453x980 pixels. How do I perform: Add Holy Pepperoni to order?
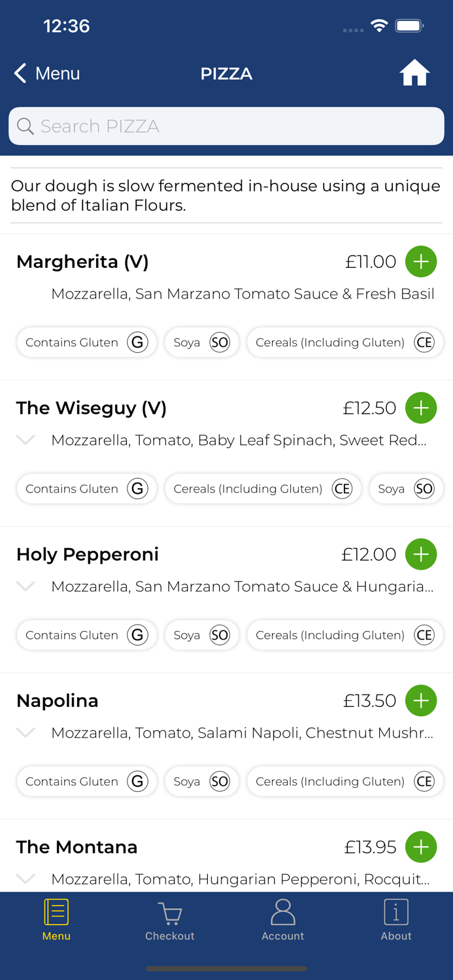pyautogui.click(x=421, y=554)
